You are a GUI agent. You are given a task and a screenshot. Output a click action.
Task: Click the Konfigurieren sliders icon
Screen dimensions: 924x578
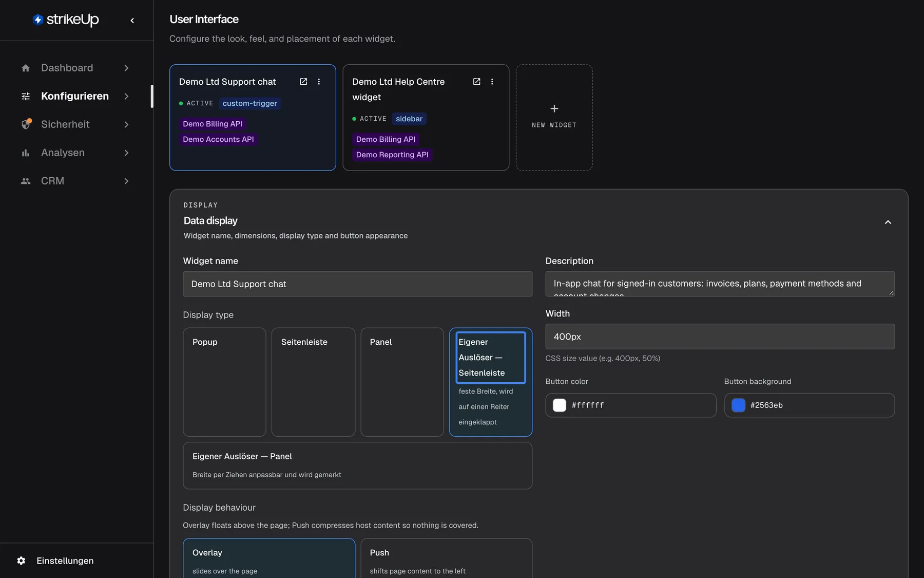(26, 96)
